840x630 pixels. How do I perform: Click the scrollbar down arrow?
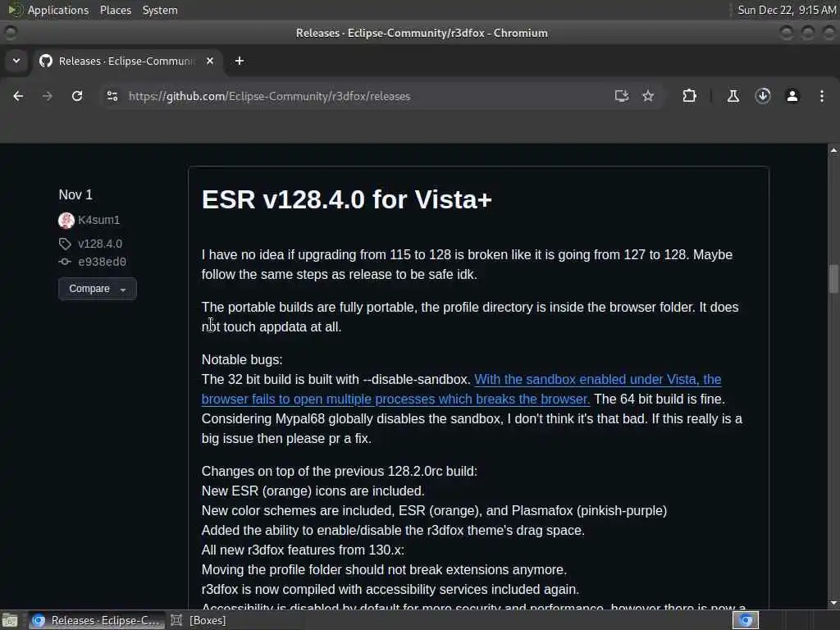click(x=833, y=603)
